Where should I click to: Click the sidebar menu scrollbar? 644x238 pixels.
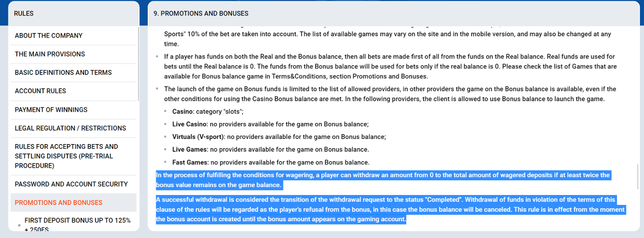(x=138, y=64)
